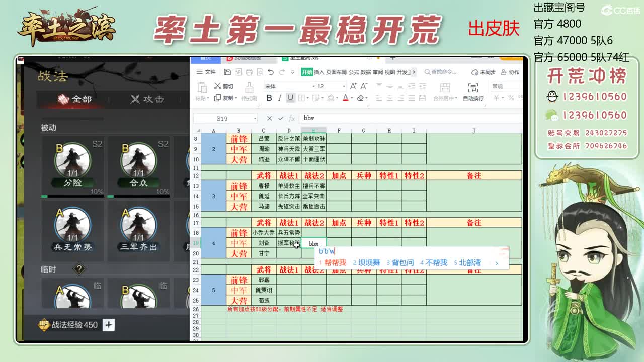
Task: Switch to the 开始 ribbon tab
Action: [307, 72]
